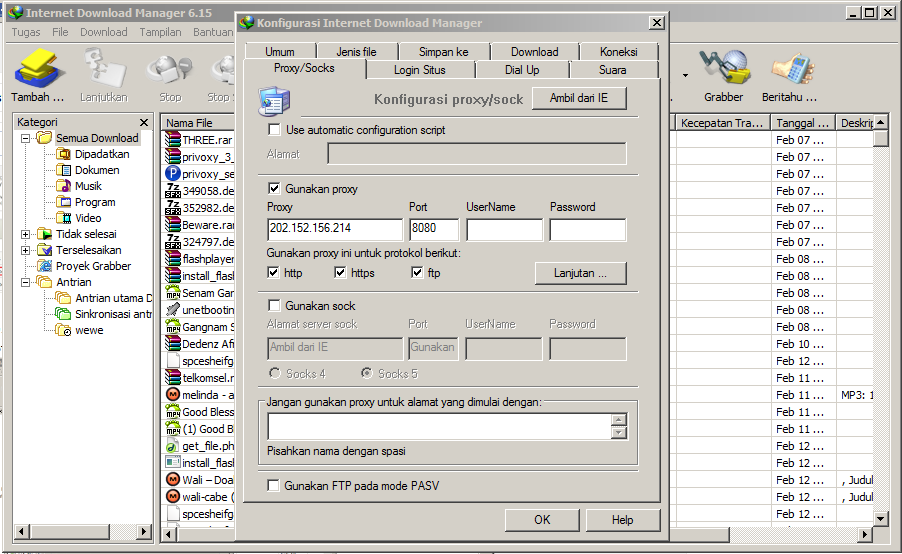Select the wewe queue icon
Viewport: 902px width, 554px height.
[x=63, y=330]
